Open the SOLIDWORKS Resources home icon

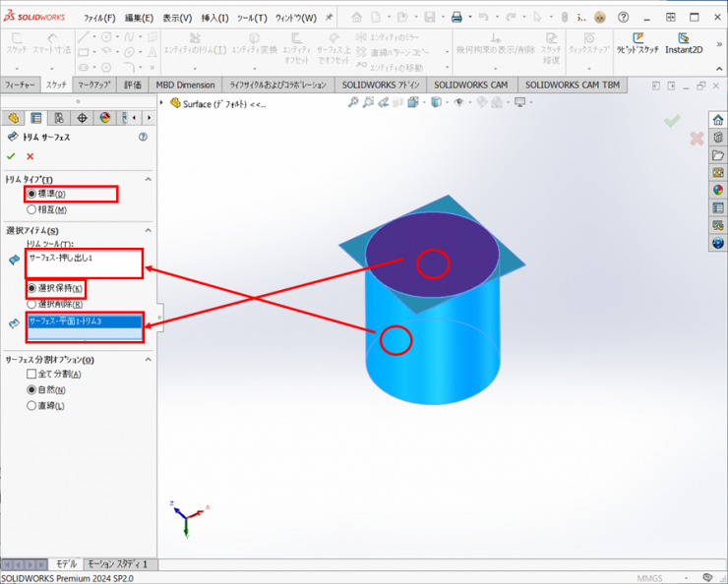pos(717,120)
